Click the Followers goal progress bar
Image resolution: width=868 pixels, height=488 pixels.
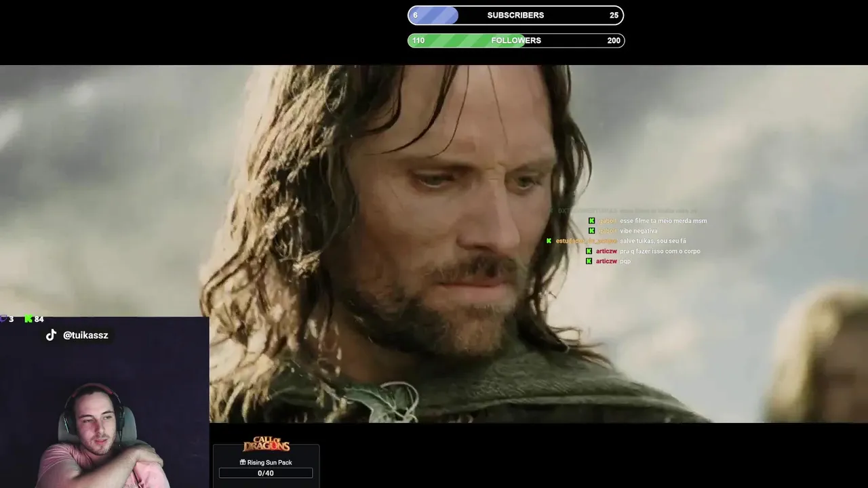point(515,41)
